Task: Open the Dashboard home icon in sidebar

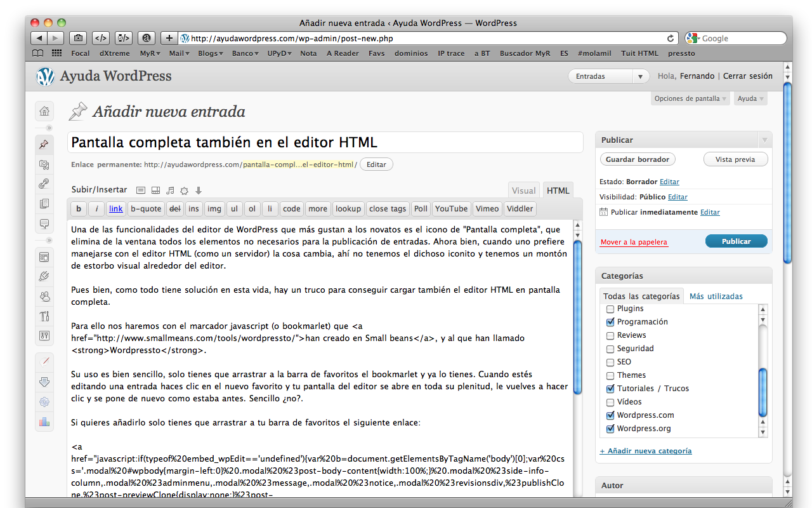Action: pos(44,111)
